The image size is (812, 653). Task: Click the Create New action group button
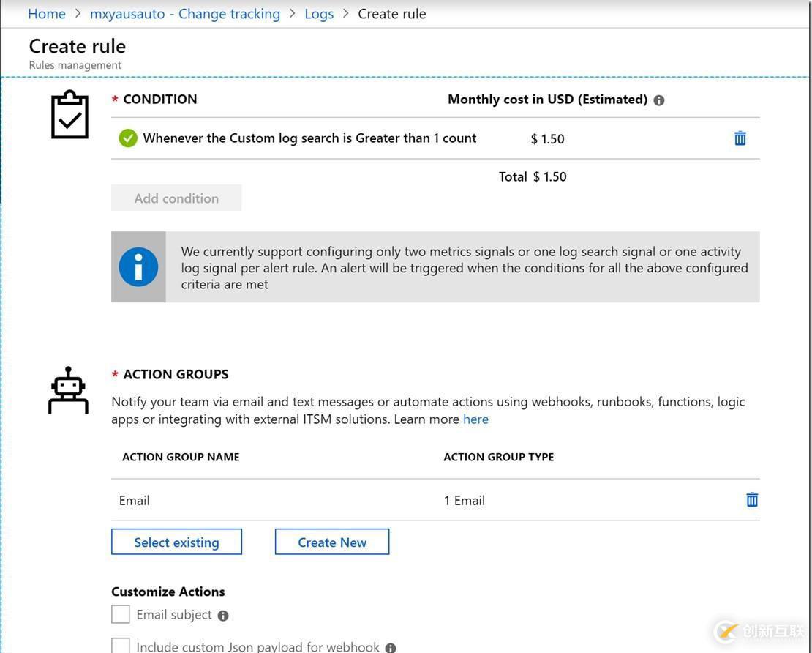[x=331, y=542]
